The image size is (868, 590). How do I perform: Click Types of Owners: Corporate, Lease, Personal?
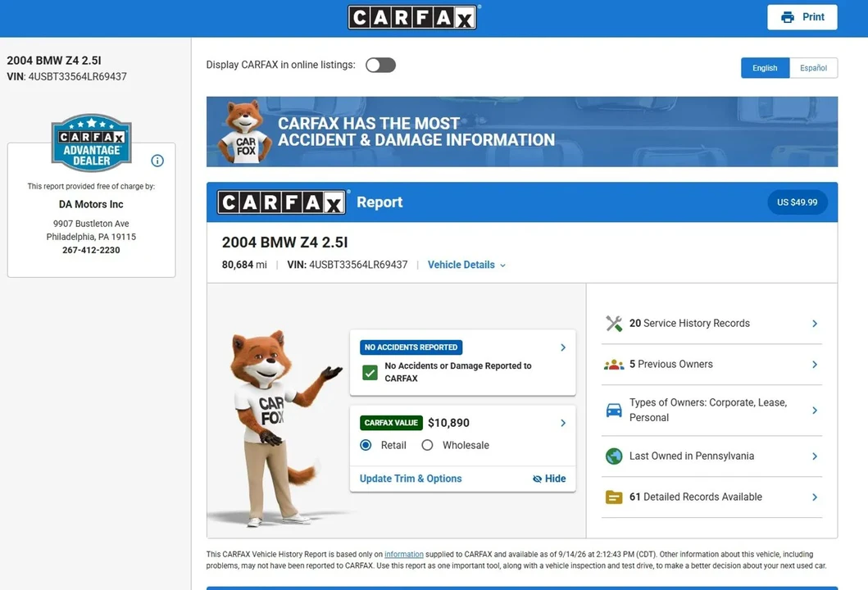tap(708, 410)
